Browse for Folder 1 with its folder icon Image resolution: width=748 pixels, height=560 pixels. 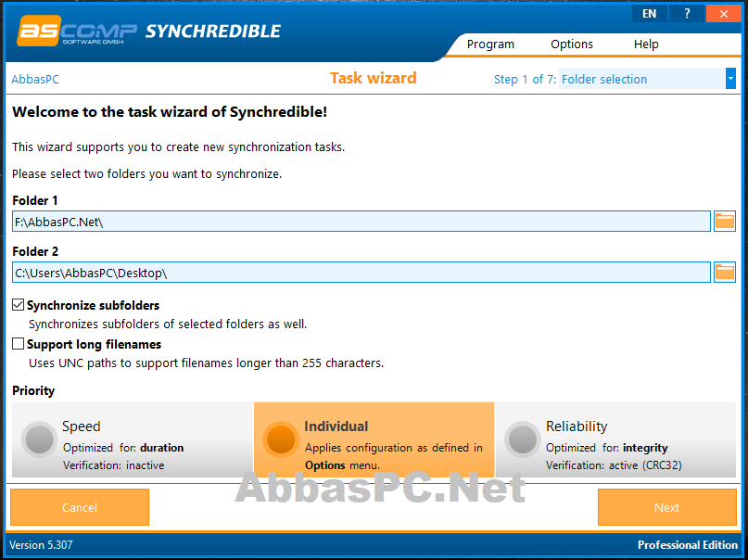(724, 222)
